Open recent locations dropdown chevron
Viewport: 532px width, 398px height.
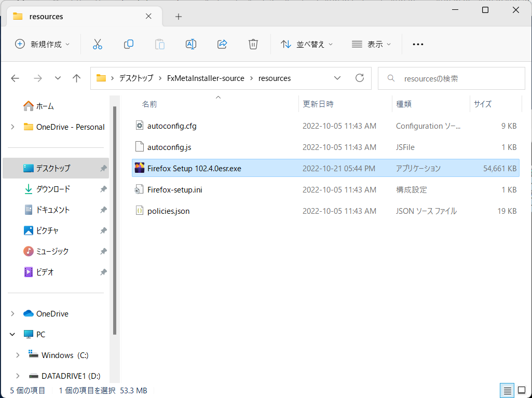(x=58, y=78)
